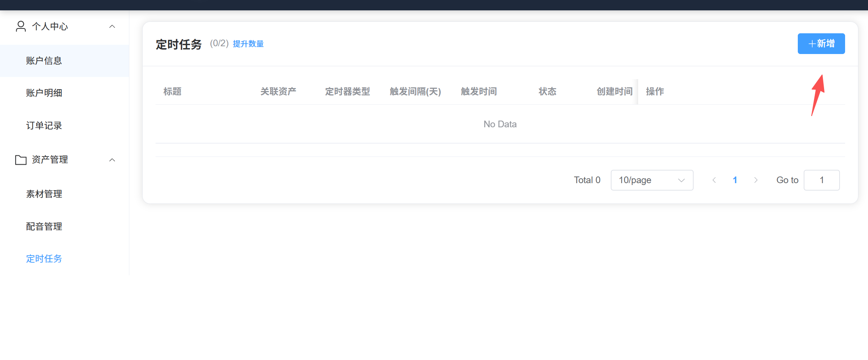The image size is (868, 360).
Task: Select page 1 in pagination
Action: pyautogui.click(x=735, y=180)
